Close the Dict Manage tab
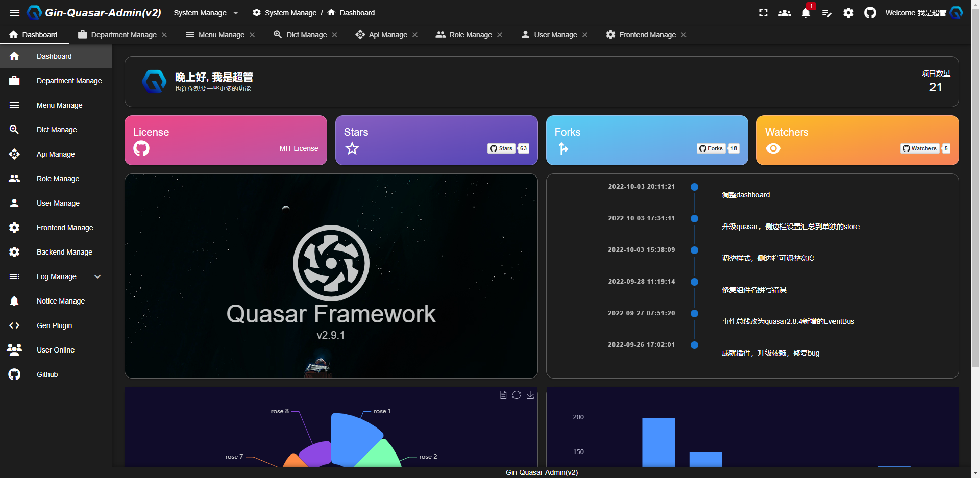This screenshot has height=478, width=980. [335, 35]
